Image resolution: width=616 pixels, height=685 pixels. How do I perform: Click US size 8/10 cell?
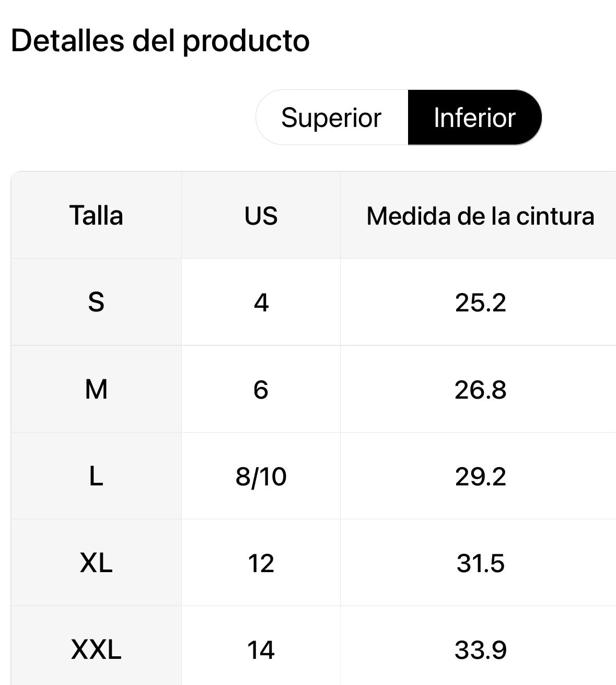pyautogui.click(x=261, y=476)
